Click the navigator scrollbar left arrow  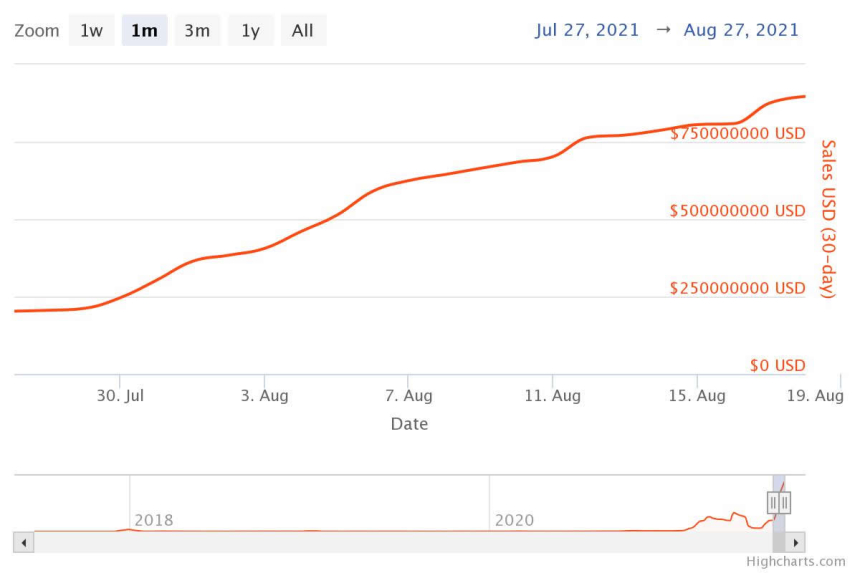(24, 542)
